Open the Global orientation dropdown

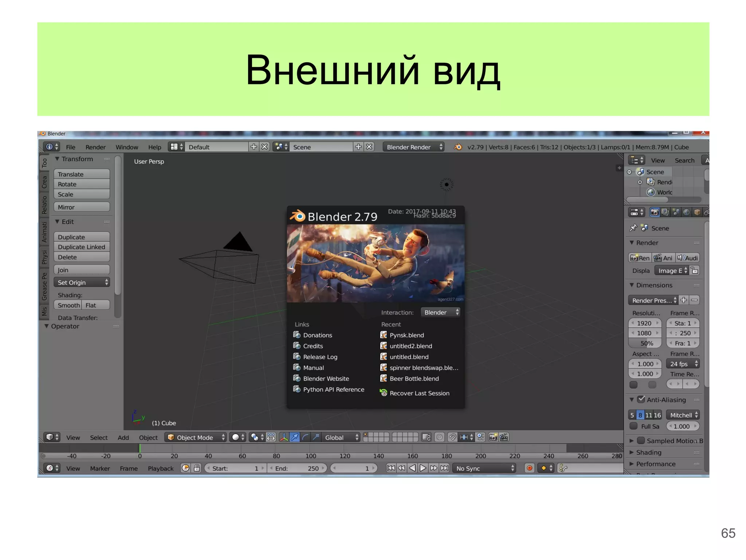(340, 437)
